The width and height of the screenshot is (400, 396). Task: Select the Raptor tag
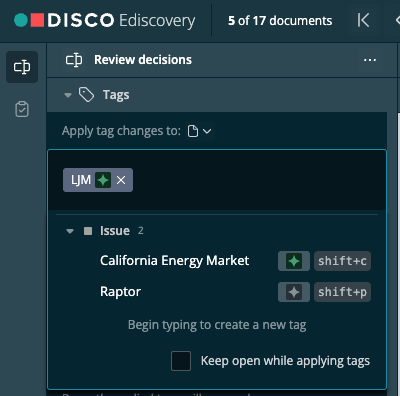click(x=120, y=292)
